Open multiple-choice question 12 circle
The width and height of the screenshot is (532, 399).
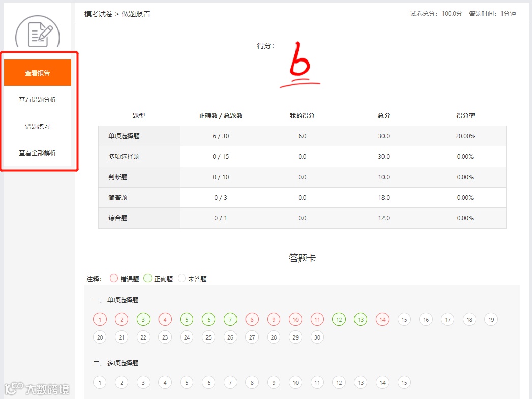click(339, 382)
